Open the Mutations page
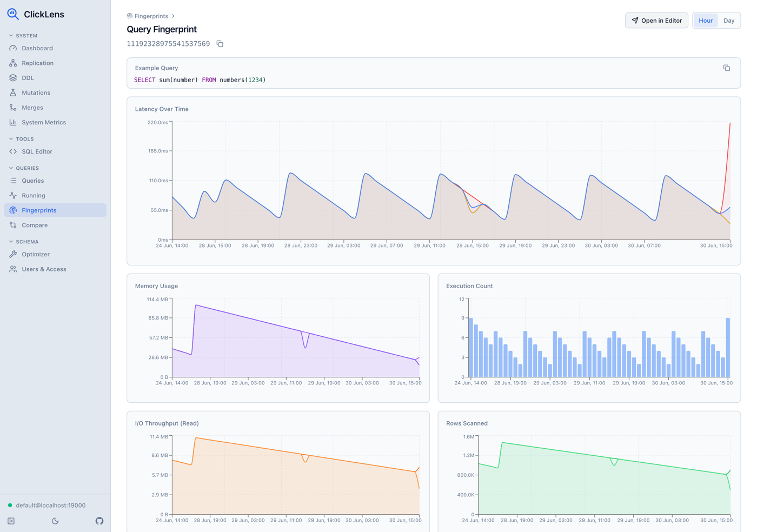Screen dimensions: 757x532 click(55, 92)
